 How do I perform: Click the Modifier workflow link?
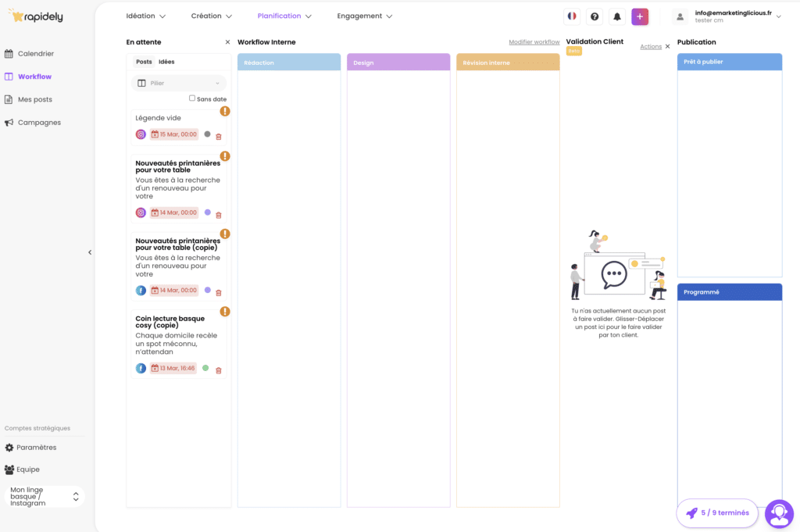534,42
